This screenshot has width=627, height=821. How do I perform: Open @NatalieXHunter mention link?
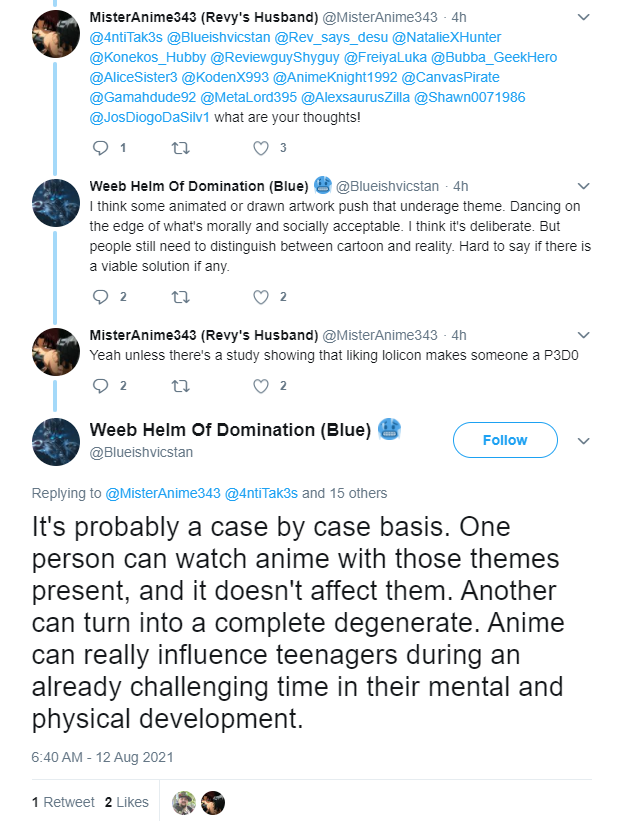(x=446, y=37)
